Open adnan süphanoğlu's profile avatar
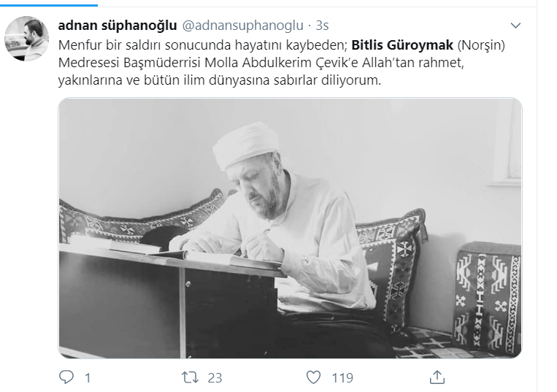The image size is (557, 392). (x=26, y=39)
